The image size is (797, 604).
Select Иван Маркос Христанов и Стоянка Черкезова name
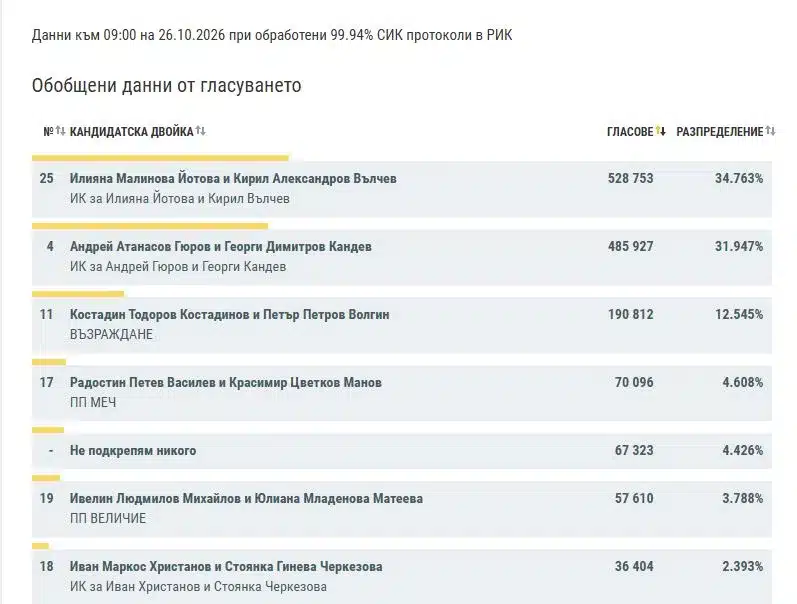click(226, 566)
